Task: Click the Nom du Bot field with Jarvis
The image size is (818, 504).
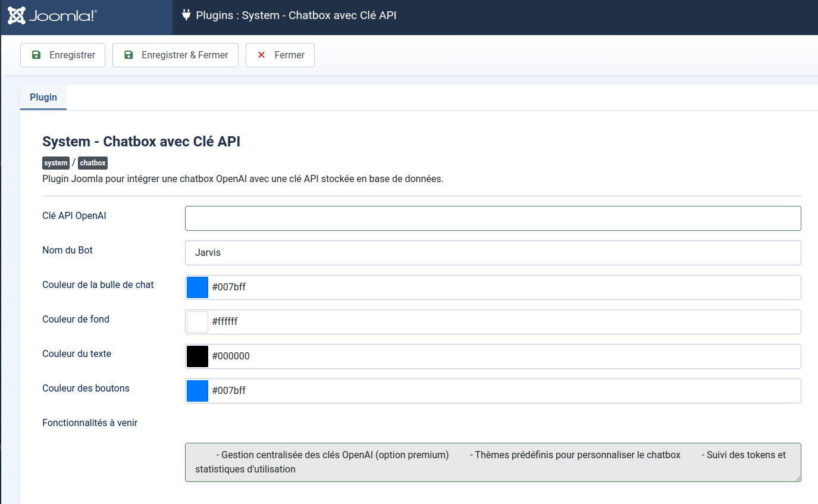Action: pos(493,253)
